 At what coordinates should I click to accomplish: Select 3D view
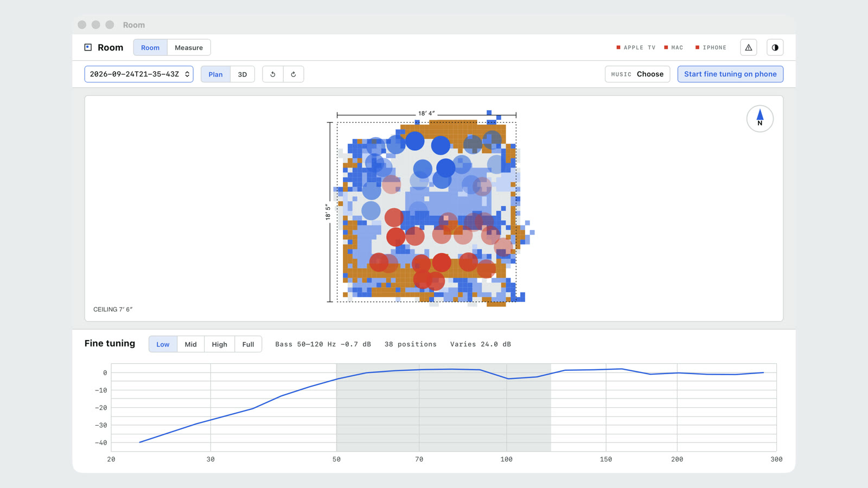[242, 74]
